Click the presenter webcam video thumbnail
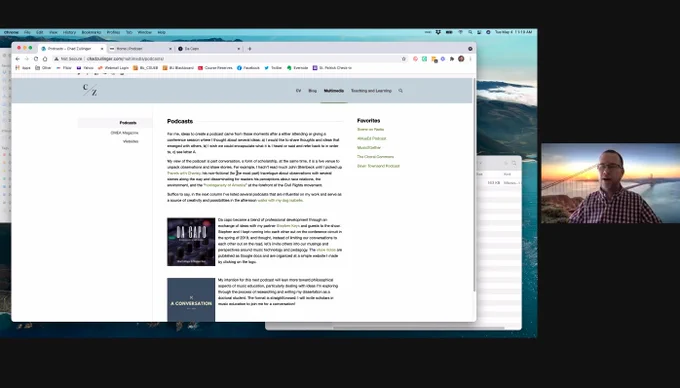The width and height of the screenshot is (680, 388). (x=610, y=183)
